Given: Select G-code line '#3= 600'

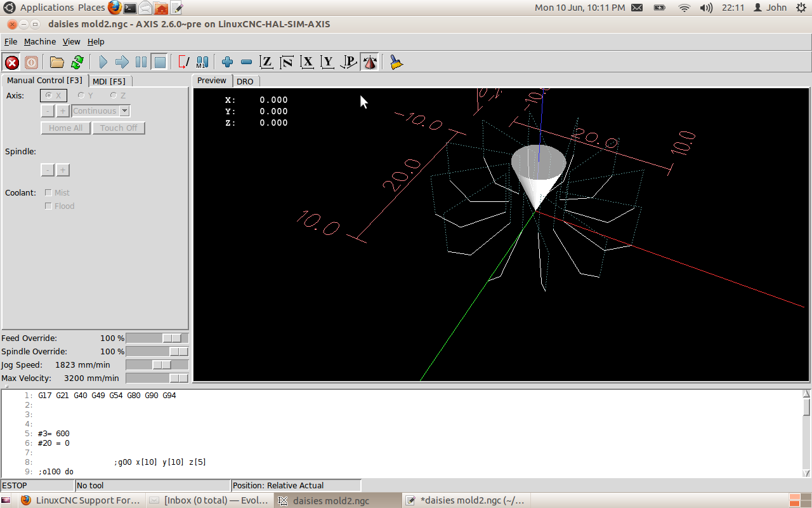Looking at the screenshot, I should tap(54, 434).
